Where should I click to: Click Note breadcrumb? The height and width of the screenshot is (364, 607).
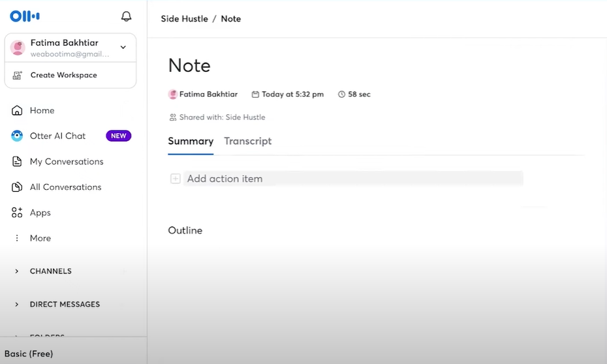click(x=230, y=18)
